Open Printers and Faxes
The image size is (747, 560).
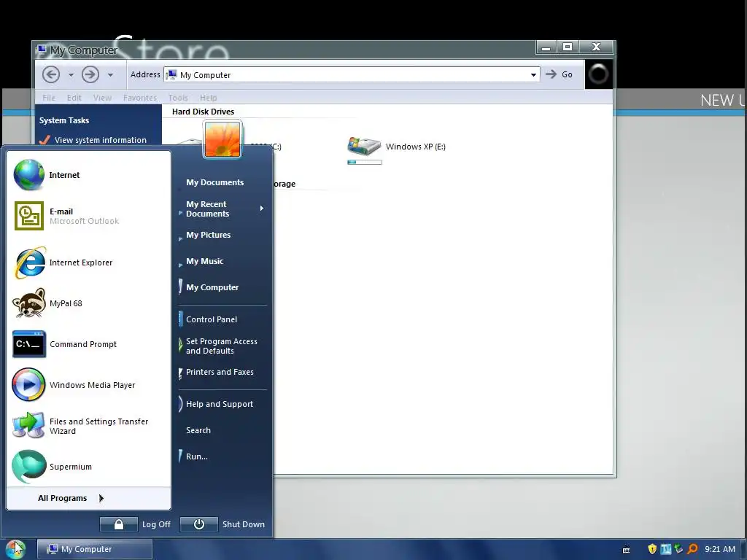click(x=220, y=372)
